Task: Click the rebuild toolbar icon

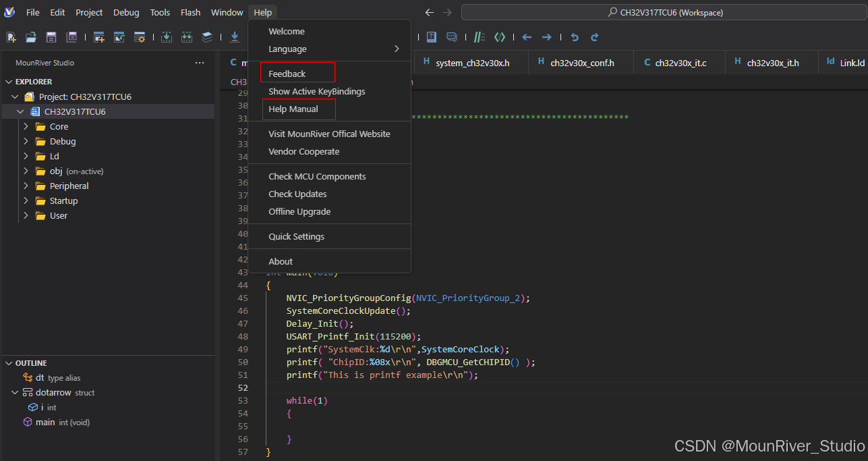Action: click(x=187, y=37)
